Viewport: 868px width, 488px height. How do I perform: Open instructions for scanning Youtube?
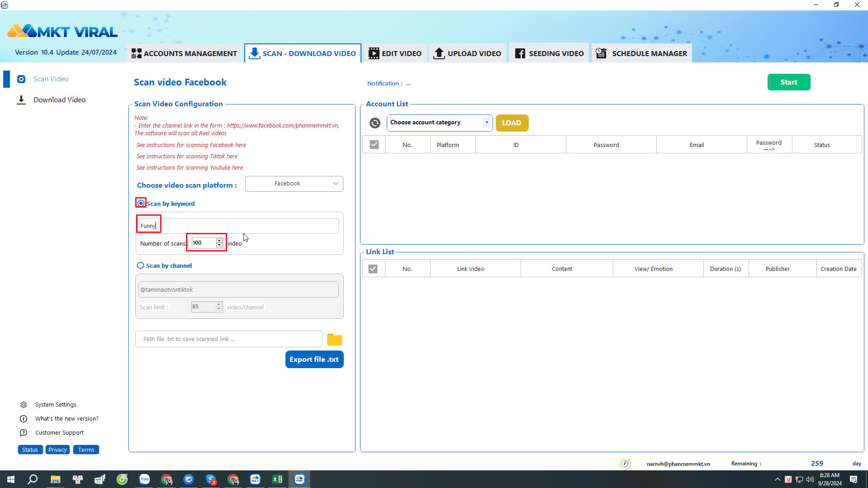[x=190, y=168]
